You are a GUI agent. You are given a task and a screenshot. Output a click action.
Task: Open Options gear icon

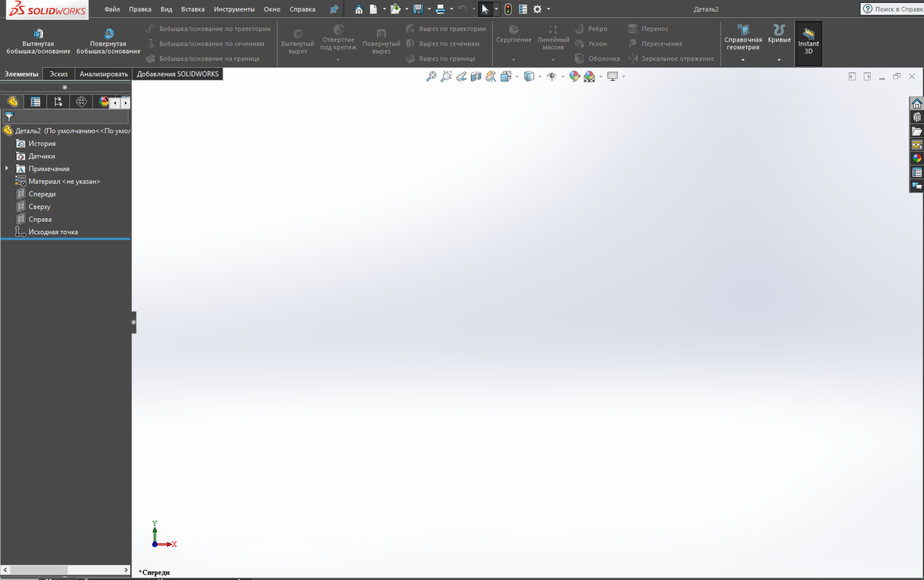point(537,9)
